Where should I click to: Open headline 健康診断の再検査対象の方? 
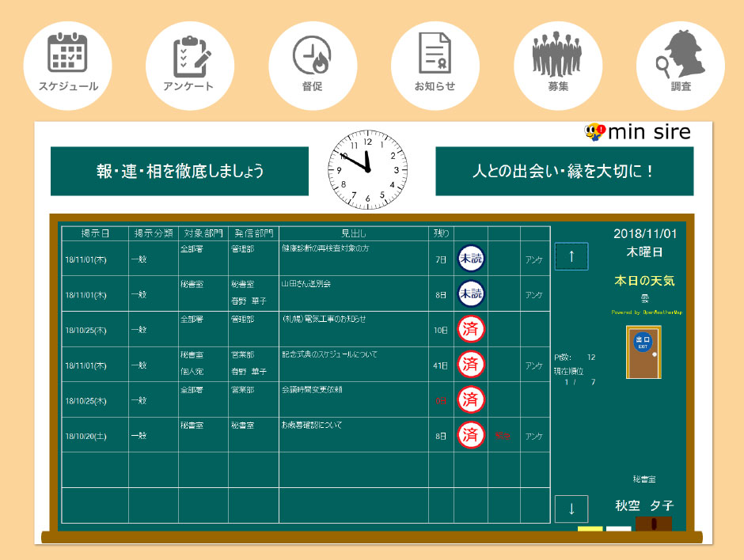[325, 248]
